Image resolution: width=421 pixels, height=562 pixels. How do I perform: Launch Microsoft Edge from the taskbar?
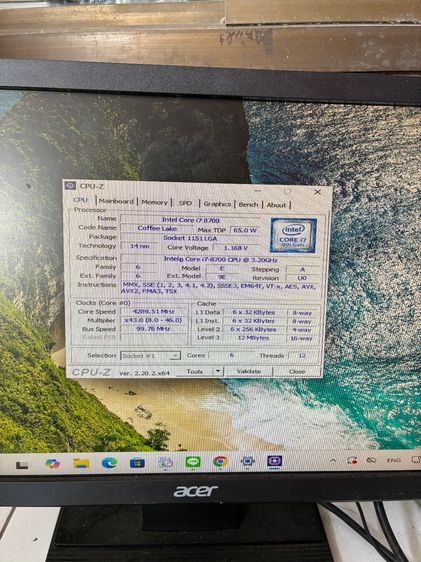click(109, 463)
